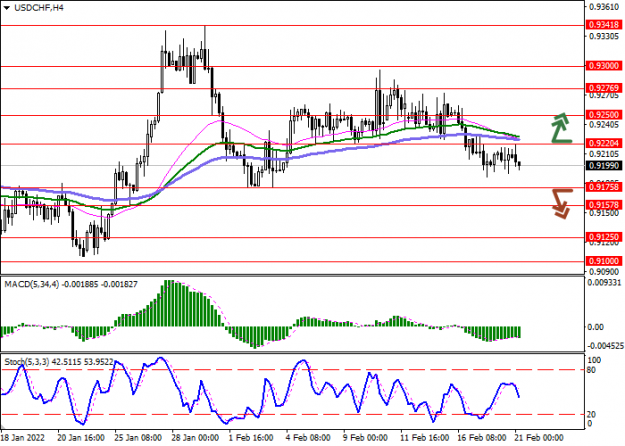This screenshot has width=625, height=446.
Task: Select the 0.93418 price level label
Action: (604, 25)
